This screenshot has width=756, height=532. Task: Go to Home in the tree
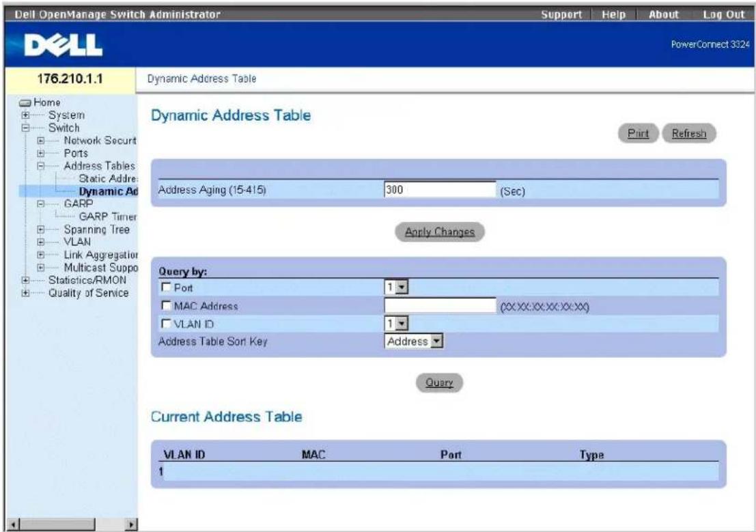point(46,102)
